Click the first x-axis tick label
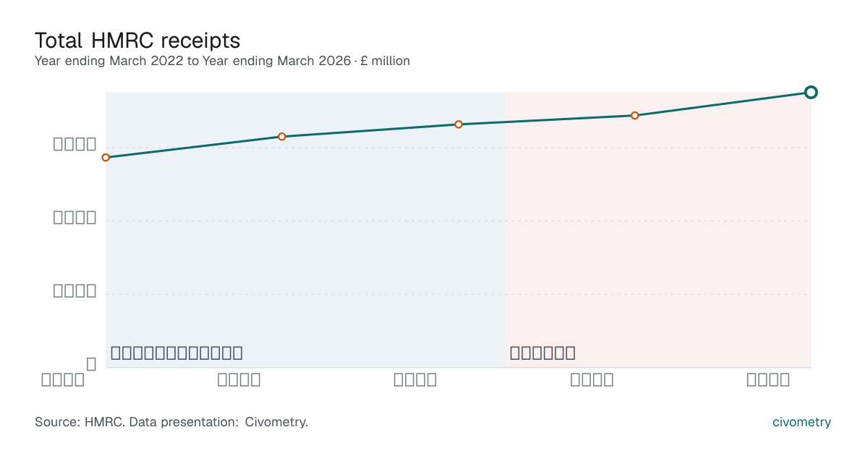Image resolution: width=868 pixels, height=456 pixels. (x=63, y=380)
